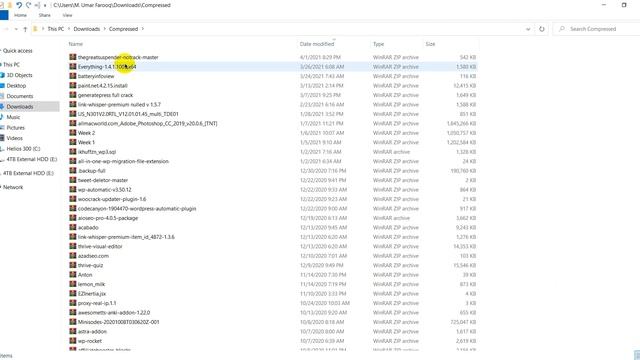This screenshot has width=640, height=360.
Task: Select file link-whisper-premium nulled v 1.5.7
Action: [119, 104]
